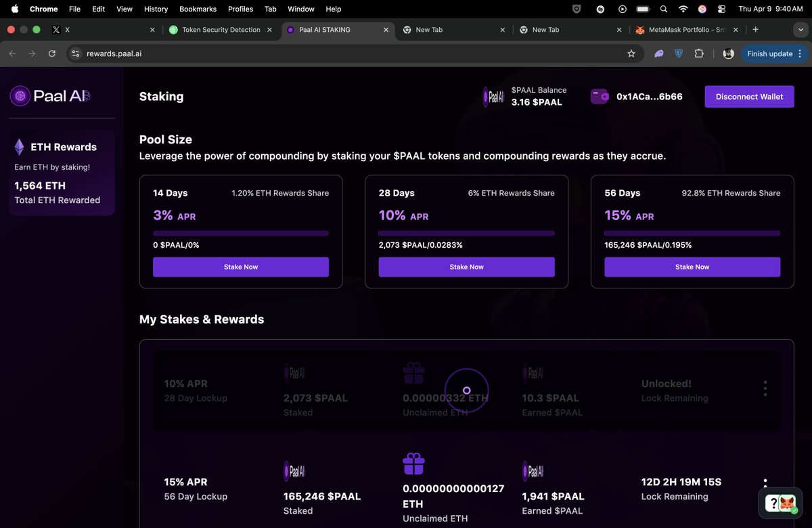Click the date and time in menu bar
Image resolution: width=812 pixels, height=528 pixels.
771,9
